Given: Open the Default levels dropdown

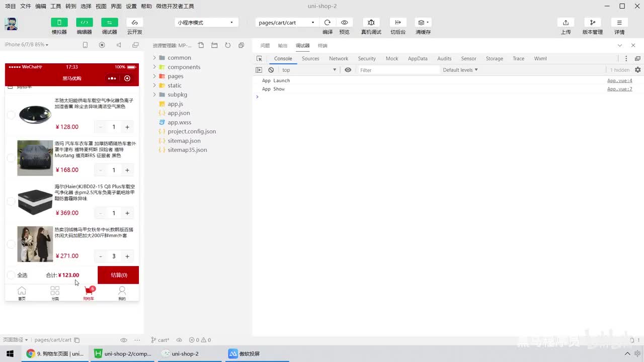Looking at the screenshot, I should (460, 70).
